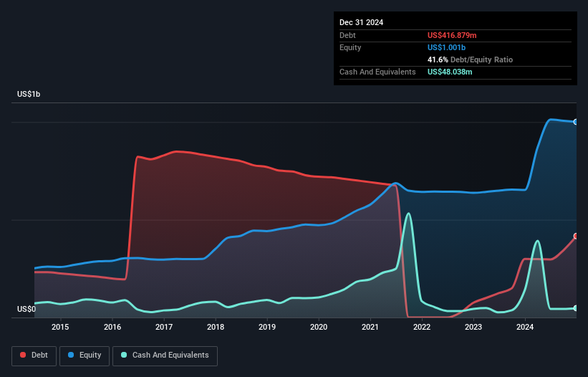
Task: Click the Dec 31 2024 tooltip date
Action: [x=361, y=22]
